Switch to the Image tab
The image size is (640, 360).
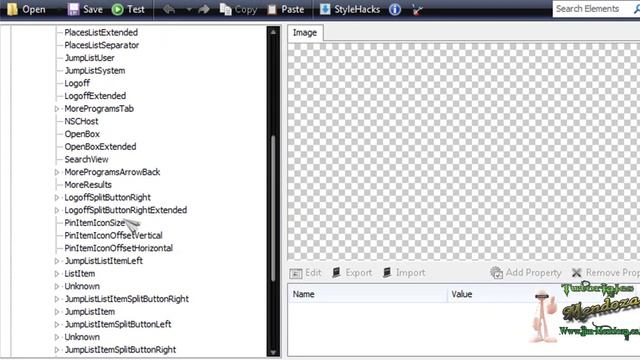coord(305,33)
